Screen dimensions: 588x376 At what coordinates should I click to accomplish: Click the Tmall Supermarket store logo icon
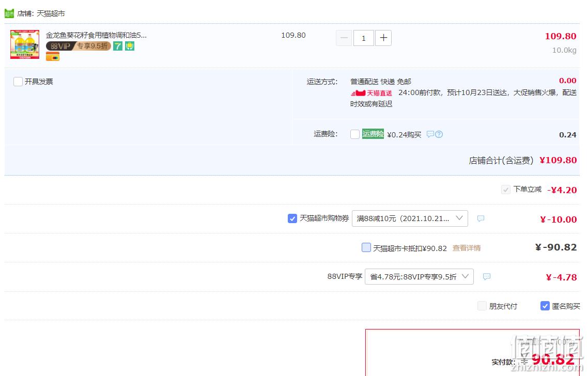(9, 13)
